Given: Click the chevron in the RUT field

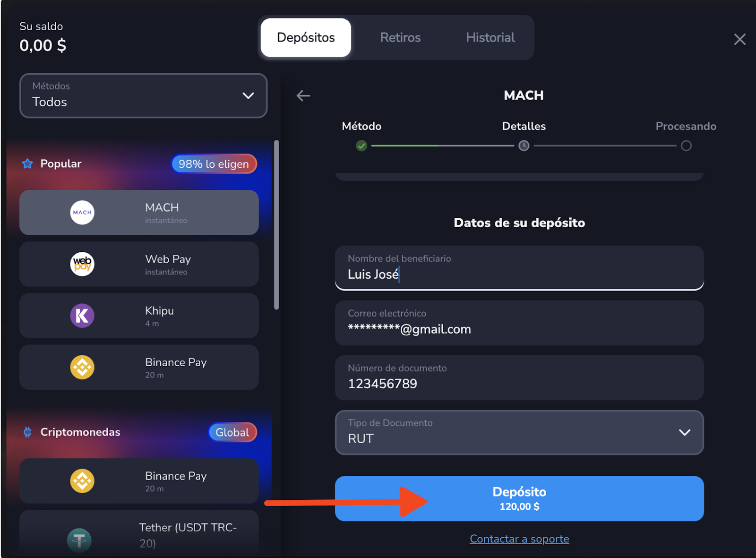Looking at the screenshot, I should [684, 432].
